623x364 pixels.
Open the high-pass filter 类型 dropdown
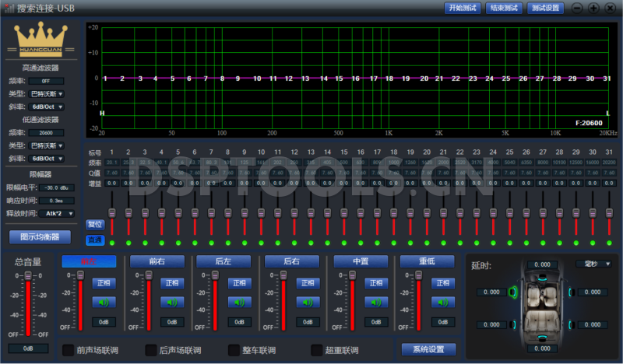pos(47,94)
